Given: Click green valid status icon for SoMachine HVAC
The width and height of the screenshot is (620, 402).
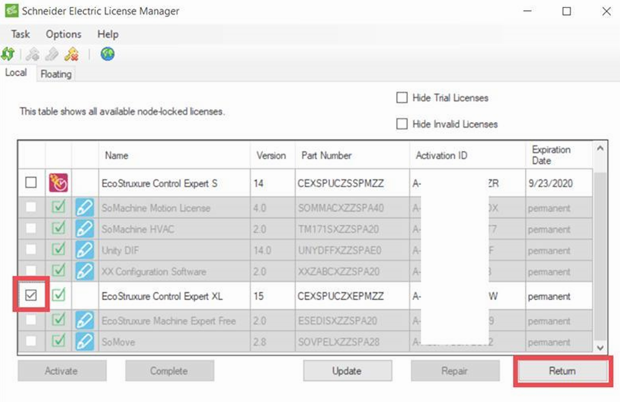Looking at the screenshot, I should (x=59, y=228).
